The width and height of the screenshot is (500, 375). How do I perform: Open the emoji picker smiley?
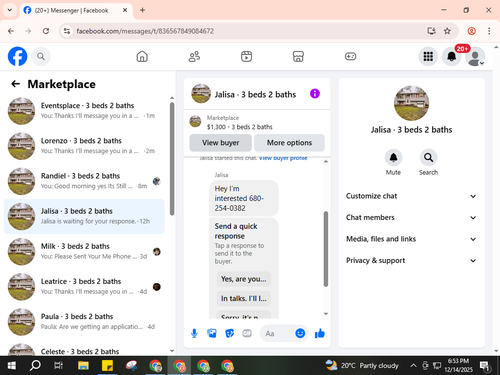coord(300,333)
